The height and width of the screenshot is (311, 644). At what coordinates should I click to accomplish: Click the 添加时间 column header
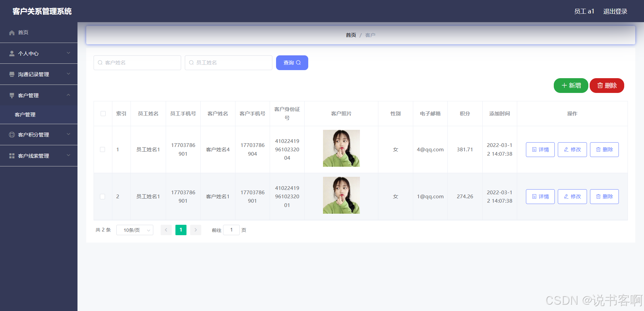pos(500,114)
